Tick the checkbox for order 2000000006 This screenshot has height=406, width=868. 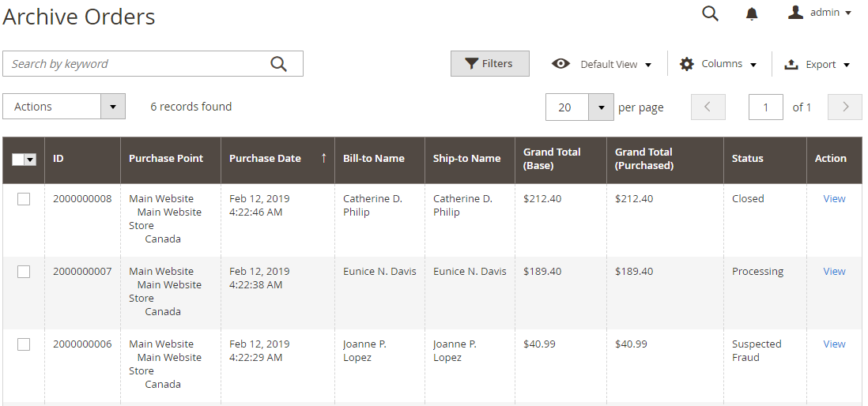24,344
